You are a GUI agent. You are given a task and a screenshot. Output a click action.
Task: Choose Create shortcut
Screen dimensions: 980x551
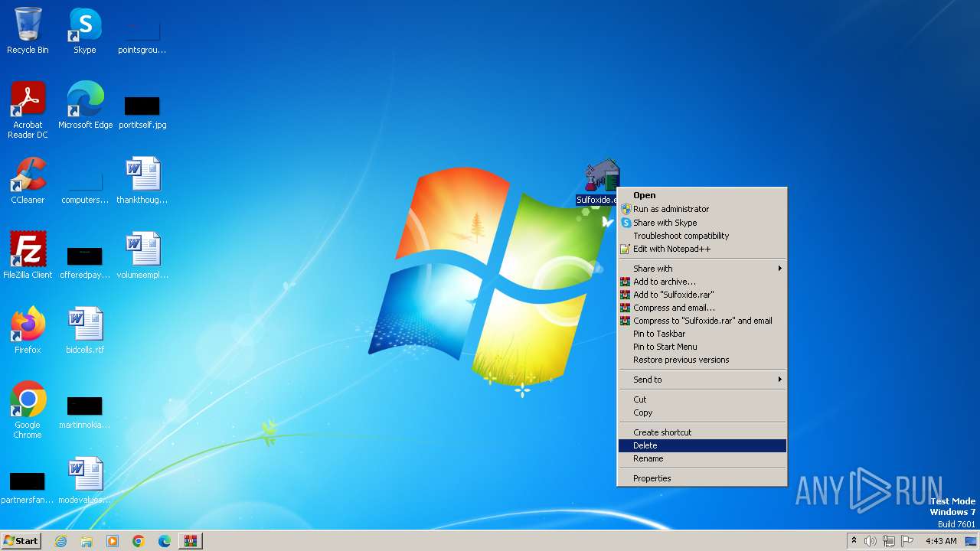(x=702, y=432)
